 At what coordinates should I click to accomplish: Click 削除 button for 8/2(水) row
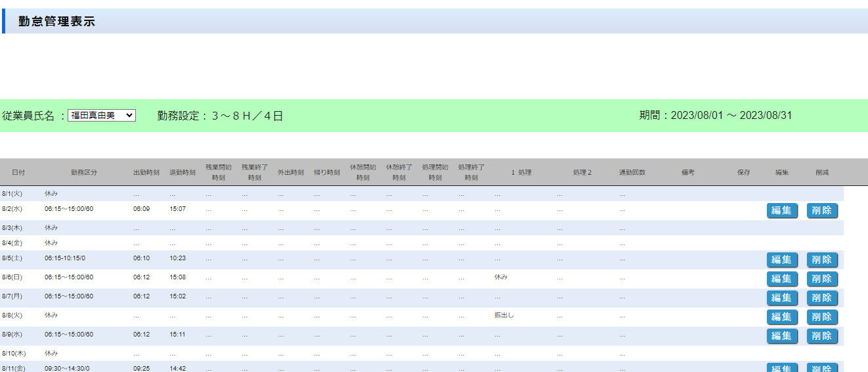pos(822,210)
